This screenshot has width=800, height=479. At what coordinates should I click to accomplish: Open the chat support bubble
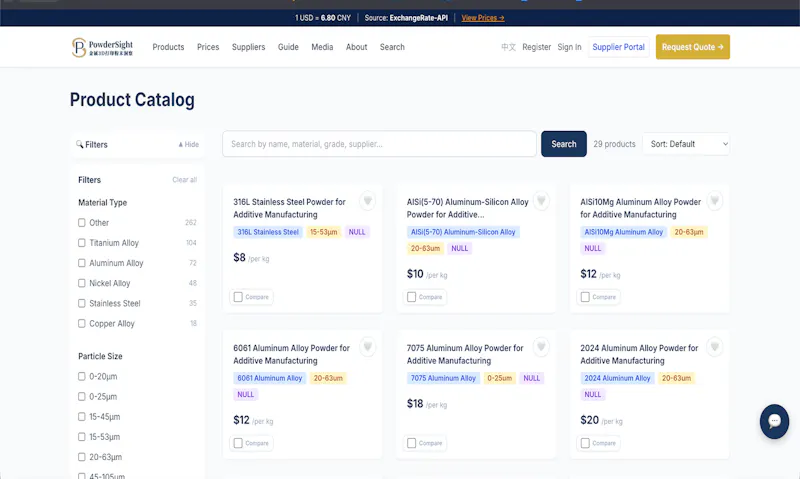pyautogui.click(x=774, y=421)
